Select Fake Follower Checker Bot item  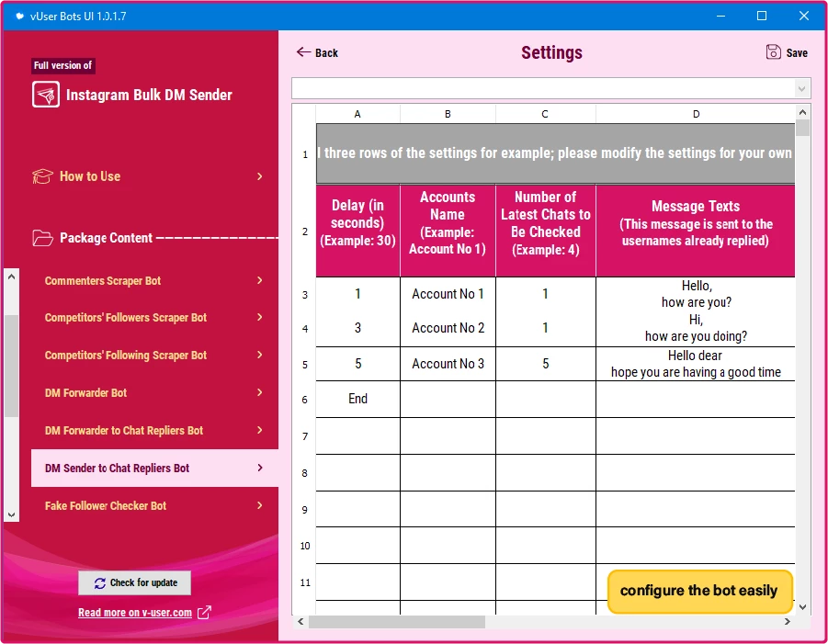[x=154, y=505]
